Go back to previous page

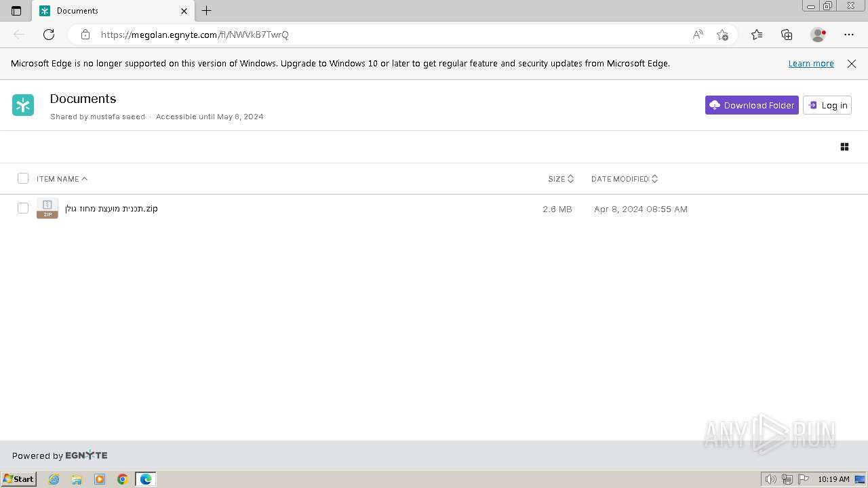[x=19, y=35]
